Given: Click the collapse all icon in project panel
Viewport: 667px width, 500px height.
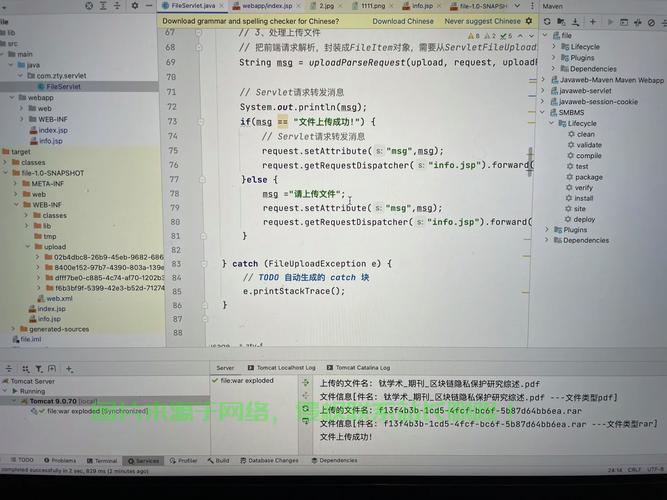Looking at the screenshot, I should coord(117,6).
